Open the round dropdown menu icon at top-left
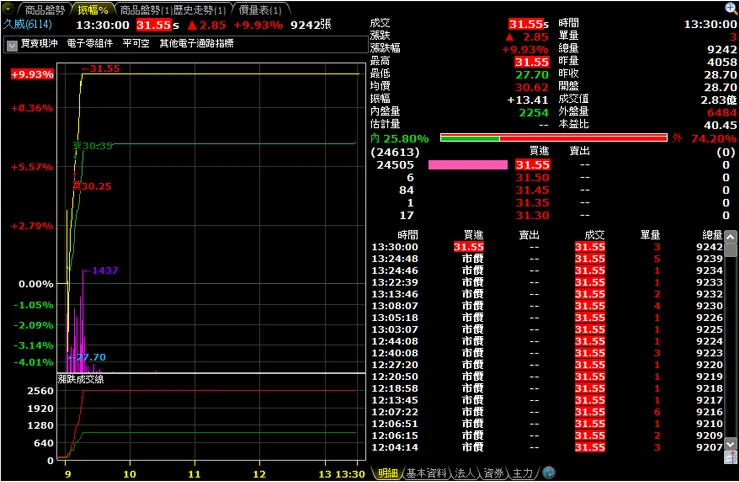The width and height of the screenshot is (740, 482). pyautogui.click(x=8, y=8)
